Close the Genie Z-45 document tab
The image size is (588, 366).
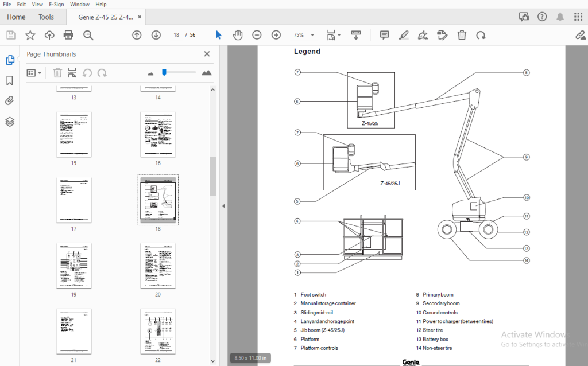click(x=140, y=17)
